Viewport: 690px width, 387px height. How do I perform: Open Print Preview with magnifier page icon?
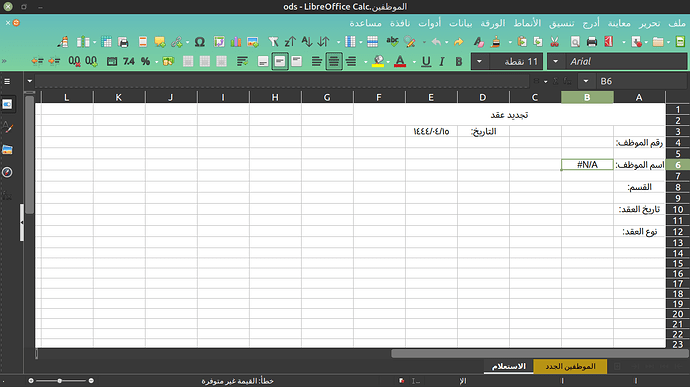click(x=575, y=42)
